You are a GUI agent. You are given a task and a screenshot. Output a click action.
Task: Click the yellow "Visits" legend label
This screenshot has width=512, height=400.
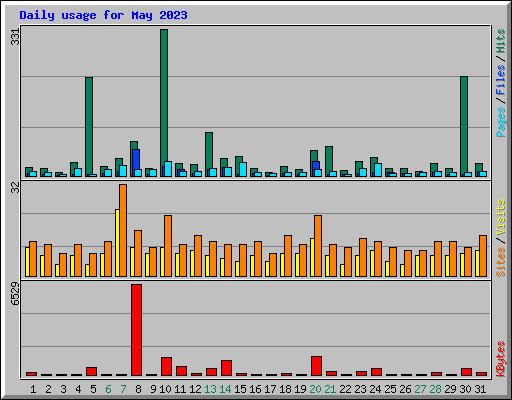pos(500,217)
